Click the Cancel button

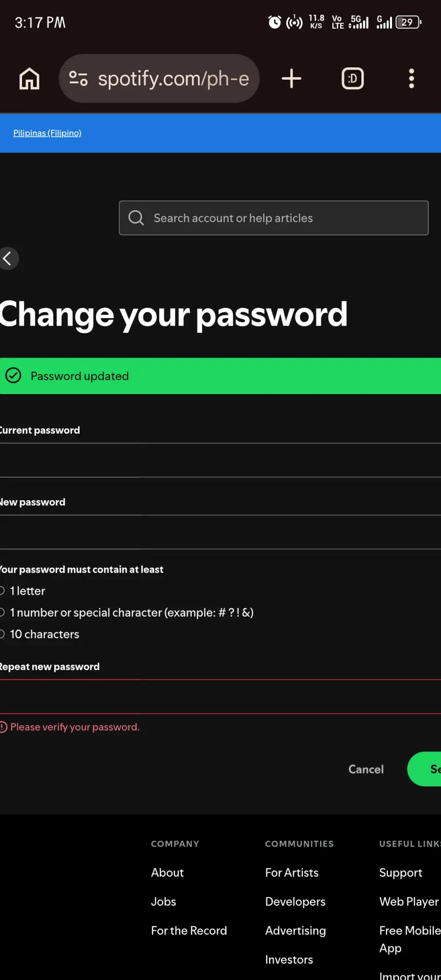pyautogui.click(x=366, y=769)
